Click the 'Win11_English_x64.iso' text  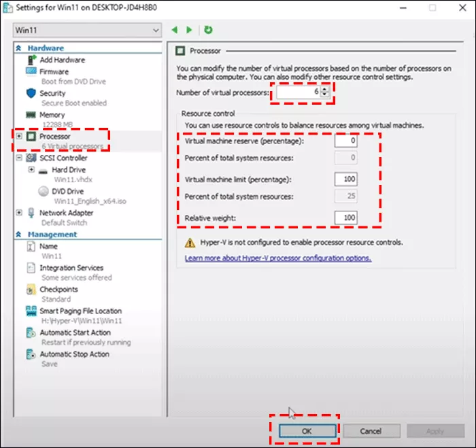click(x=90, y=201)
